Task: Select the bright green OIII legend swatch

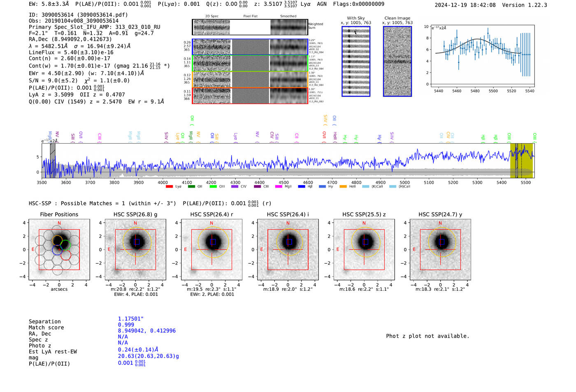Action: click(213, 187)
